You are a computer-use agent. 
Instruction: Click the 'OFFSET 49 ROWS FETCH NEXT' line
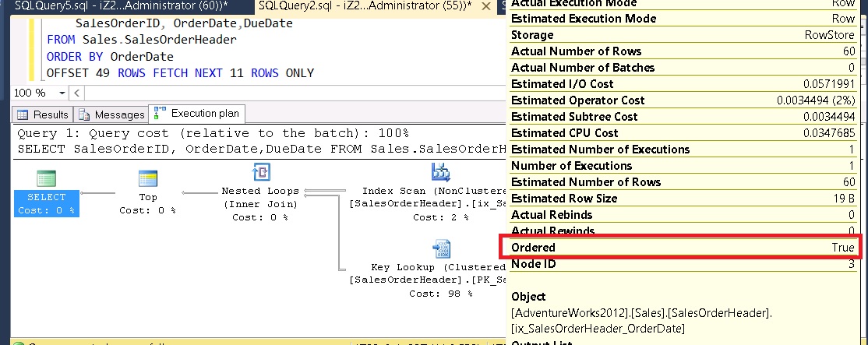click(x=180, y=73)
